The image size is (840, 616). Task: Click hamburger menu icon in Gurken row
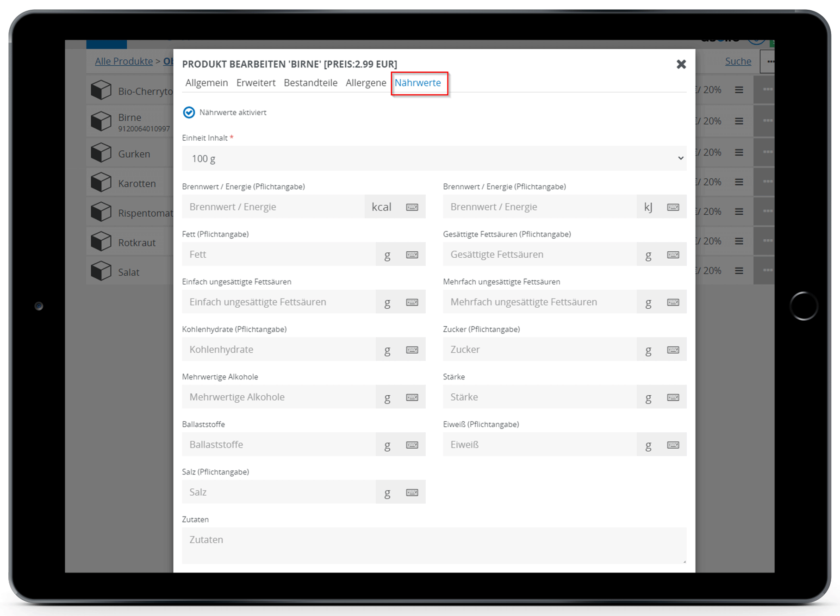click(739, 152)
